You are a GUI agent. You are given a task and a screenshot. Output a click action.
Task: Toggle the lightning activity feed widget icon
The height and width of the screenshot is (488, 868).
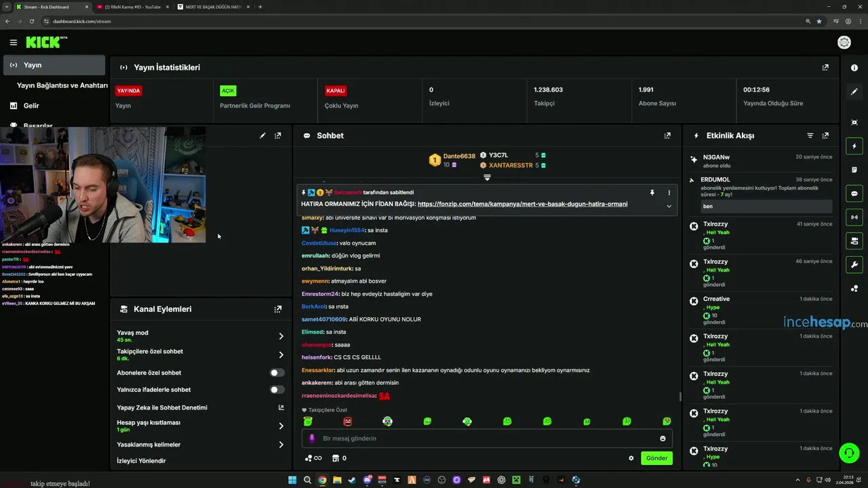click(854, 146)
